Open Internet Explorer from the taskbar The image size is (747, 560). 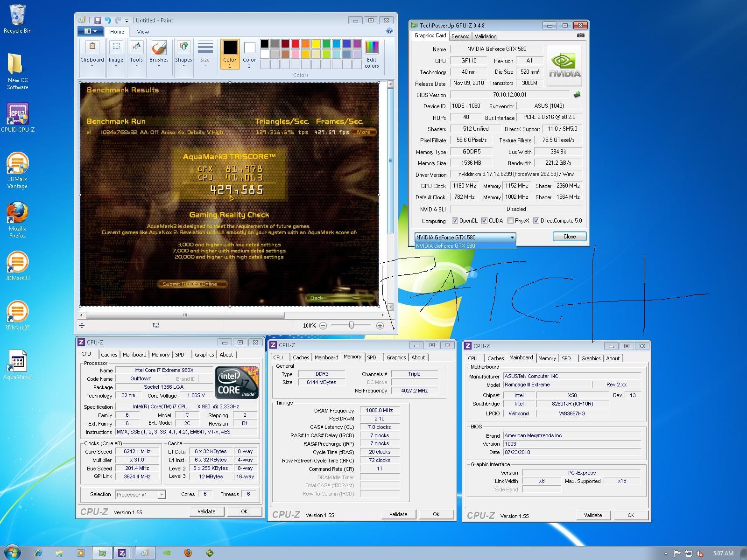tap(38, 553)
